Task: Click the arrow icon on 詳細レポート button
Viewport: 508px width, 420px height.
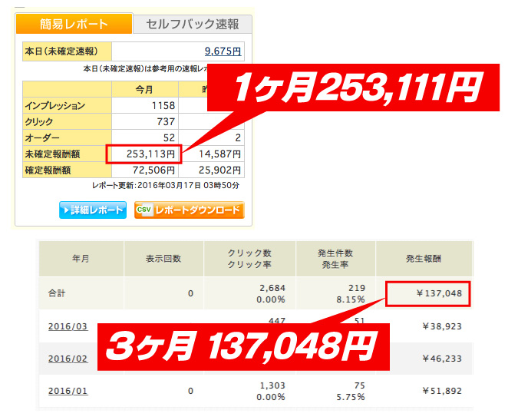Action: (x=66, y=210)
